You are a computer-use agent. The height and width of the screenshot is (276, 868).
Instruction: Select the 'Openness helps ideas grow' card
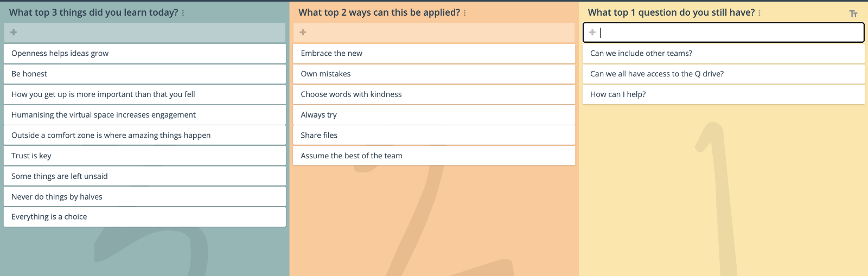point(145,53)
